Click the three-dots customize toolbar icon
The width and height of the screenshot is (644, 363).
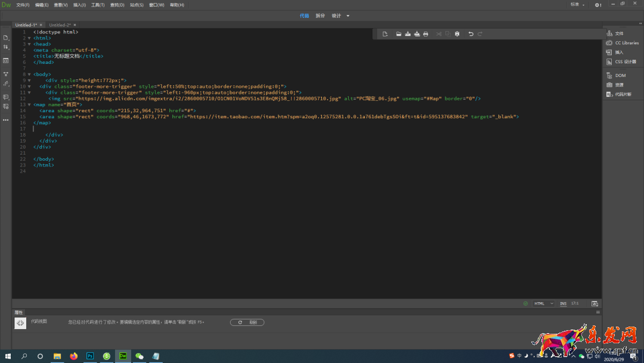[x=6, y=120]
